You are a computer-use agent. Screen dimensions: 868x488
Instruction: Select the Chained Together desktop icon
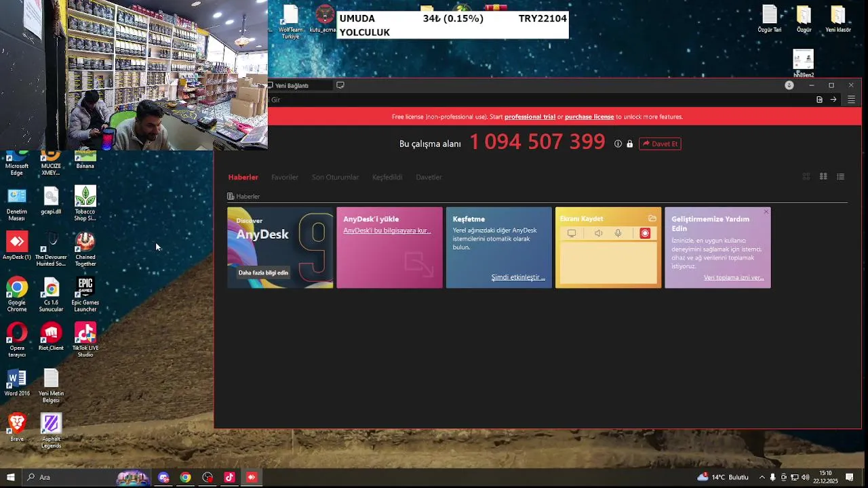(85, 249)
